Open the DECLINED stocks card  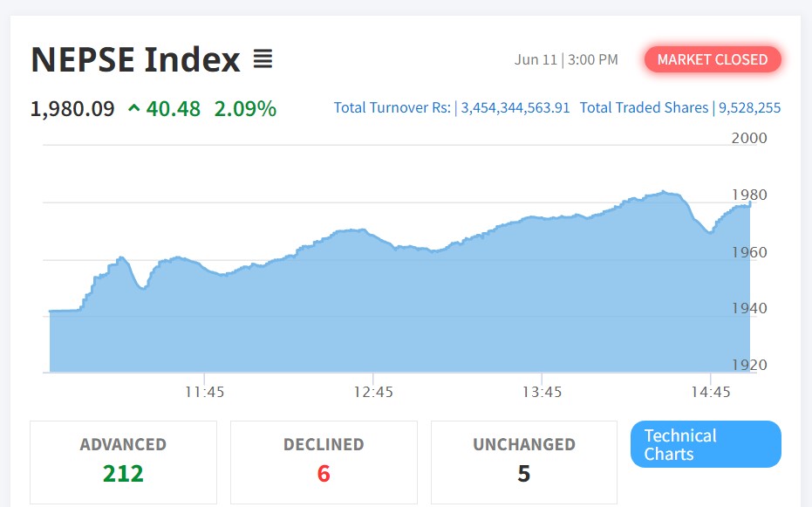coord(324,462)
